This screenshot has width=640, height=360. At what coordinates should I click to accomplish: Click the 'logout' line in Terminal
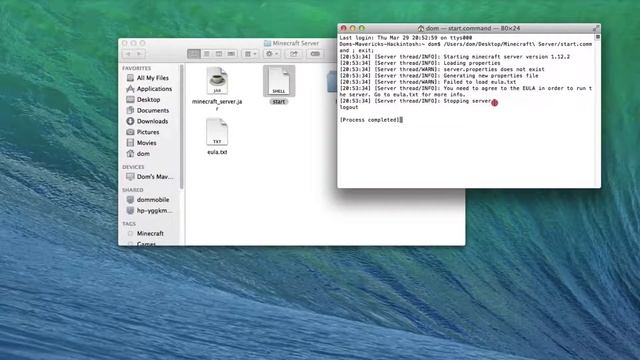pos(349,107)
